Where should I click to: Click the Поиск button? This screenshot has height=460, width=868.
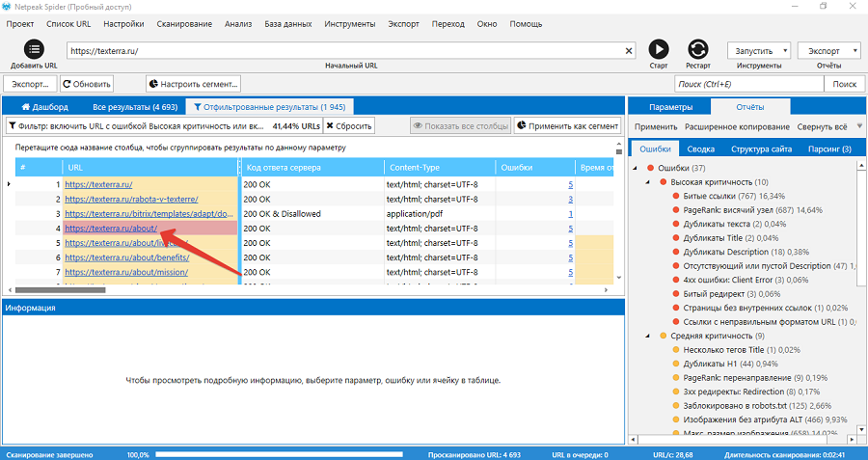844,84
